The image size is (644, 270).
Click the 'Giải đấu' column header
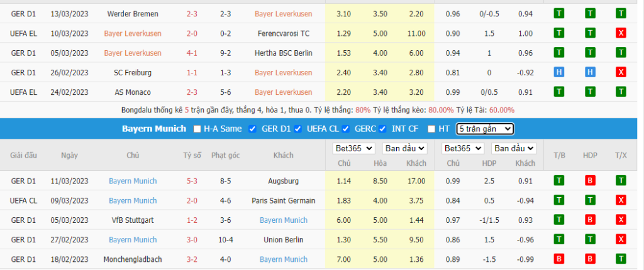click(x=23, y=155)
